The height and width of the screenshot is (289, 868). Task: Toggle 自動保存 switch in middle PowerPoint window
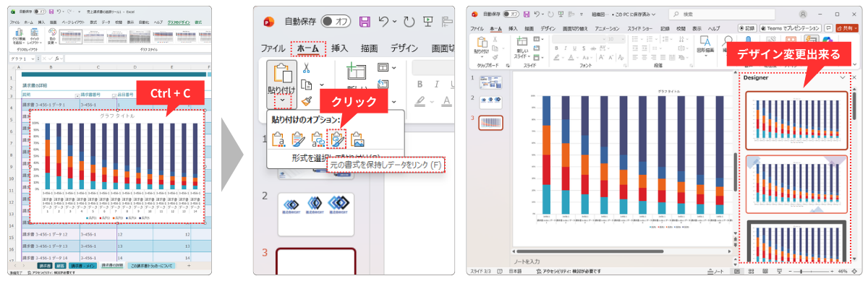pos(336,21)
